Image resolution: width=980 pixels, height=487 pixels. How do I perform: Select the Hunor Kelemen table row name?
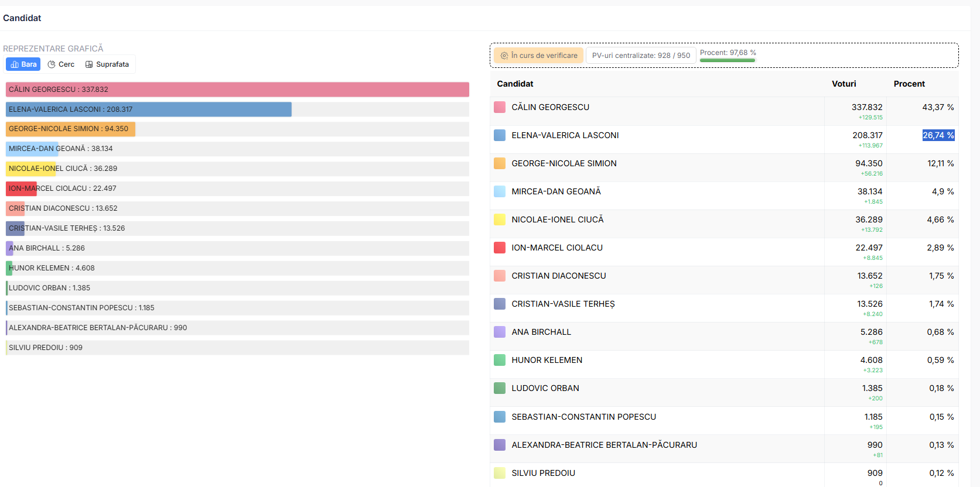pos(547,360)
